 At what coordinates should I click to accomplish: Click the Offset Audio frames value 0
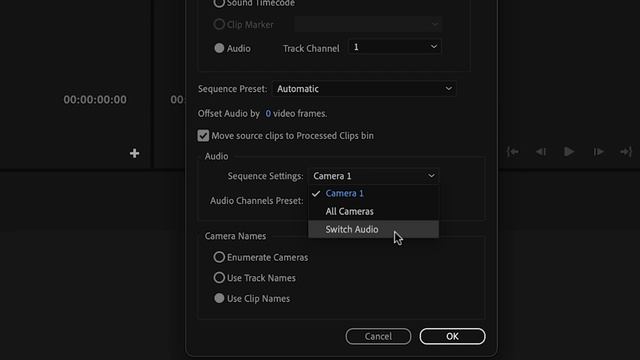point(268,113)
